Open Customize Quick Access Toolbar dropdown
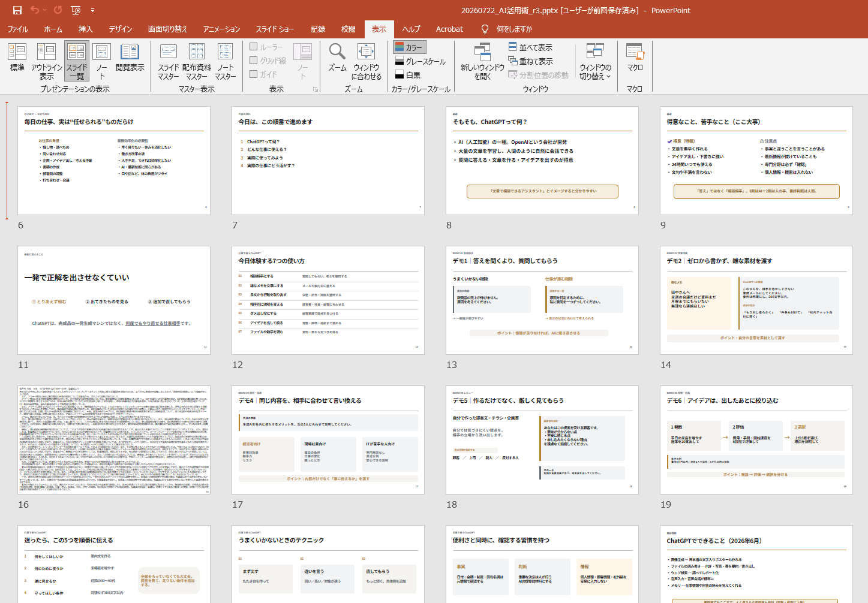The height and width of the screenshot is (603, 868). tap(92, 10)
